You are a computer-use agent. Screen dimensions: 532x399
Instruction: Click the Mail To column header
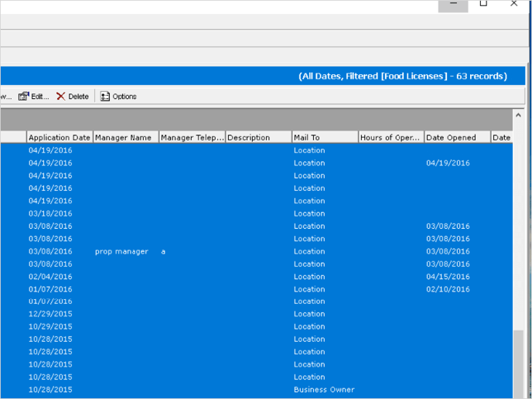325,138
